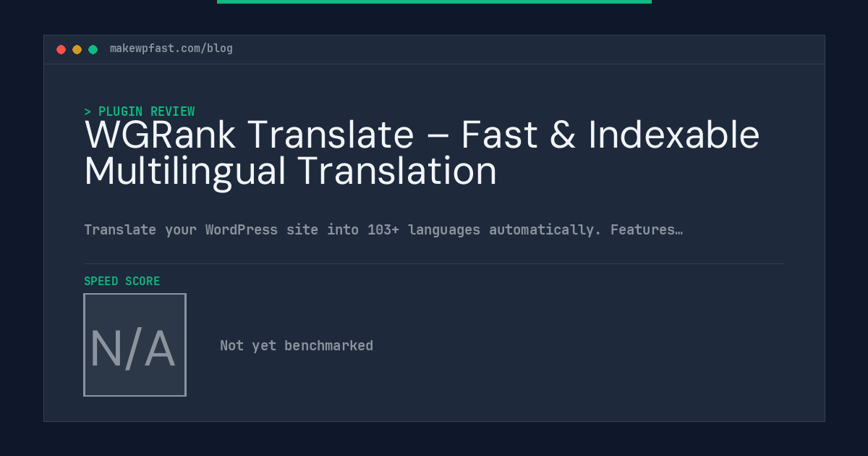Image resolution: width=868 pixels, height=456 pixels.
Task: Click the SPEED SCORE label
Action: click(122, 281)
